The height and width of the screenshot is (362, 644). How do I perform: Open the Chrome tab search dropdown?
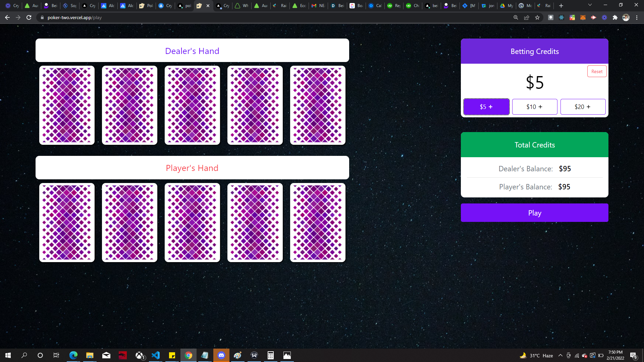coord(590,5)
